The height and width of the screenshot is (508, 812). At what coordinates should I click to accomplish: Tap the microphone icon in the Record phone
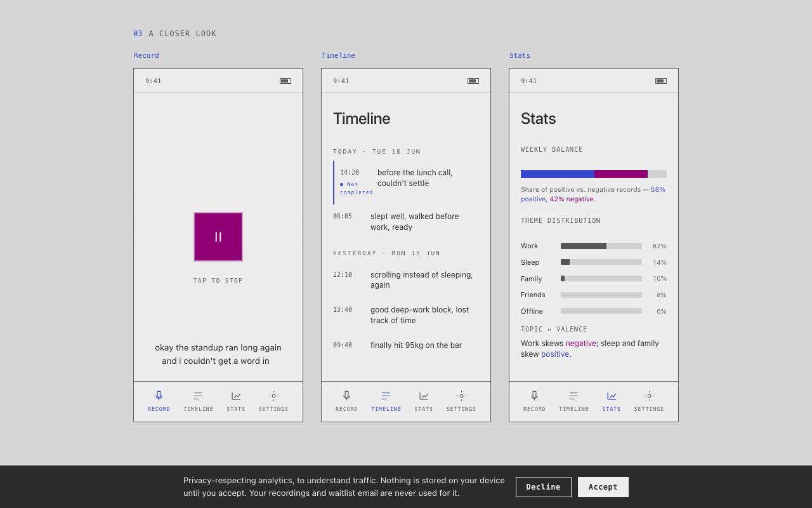pyautogui.click(x=159, y=396)
